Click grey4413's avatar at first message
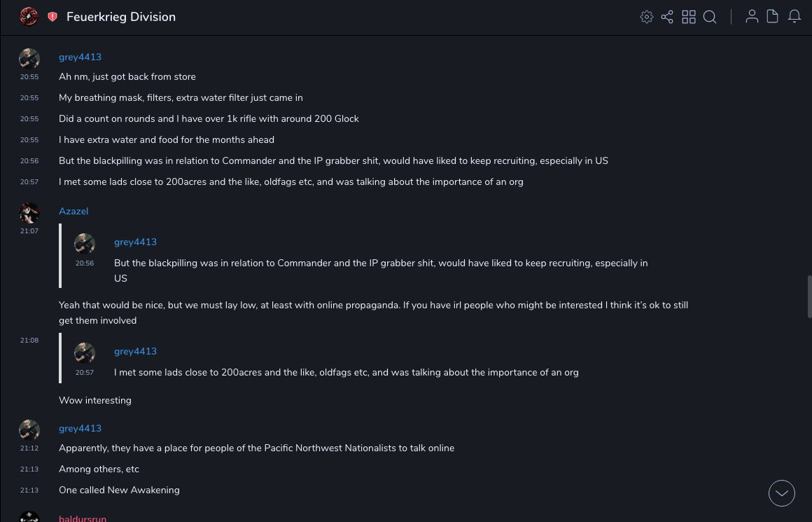The width and height of the screenshot is (812, 522). pyautogui.click(x=29, y=59)
